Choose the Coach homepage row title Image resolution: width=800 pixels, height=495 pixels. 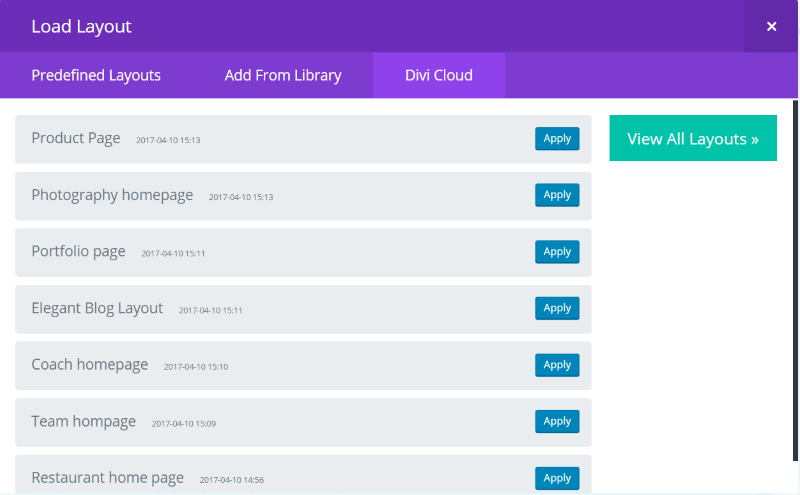[90, 364]
